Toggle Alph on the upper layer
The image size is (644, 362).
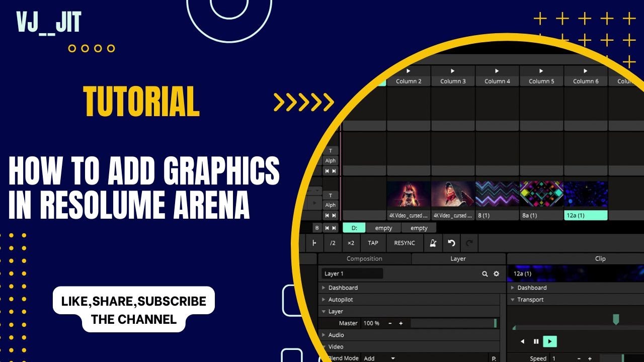331,161
